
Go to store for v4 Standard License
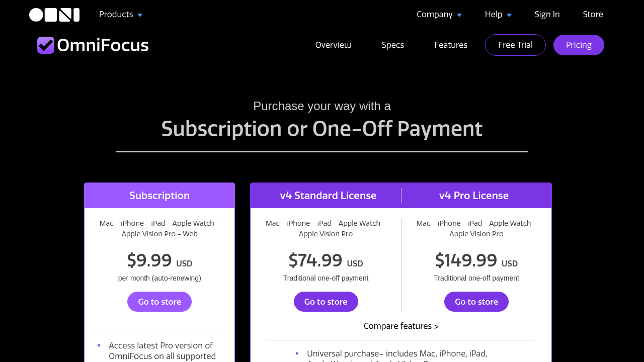tap(326, 302)
